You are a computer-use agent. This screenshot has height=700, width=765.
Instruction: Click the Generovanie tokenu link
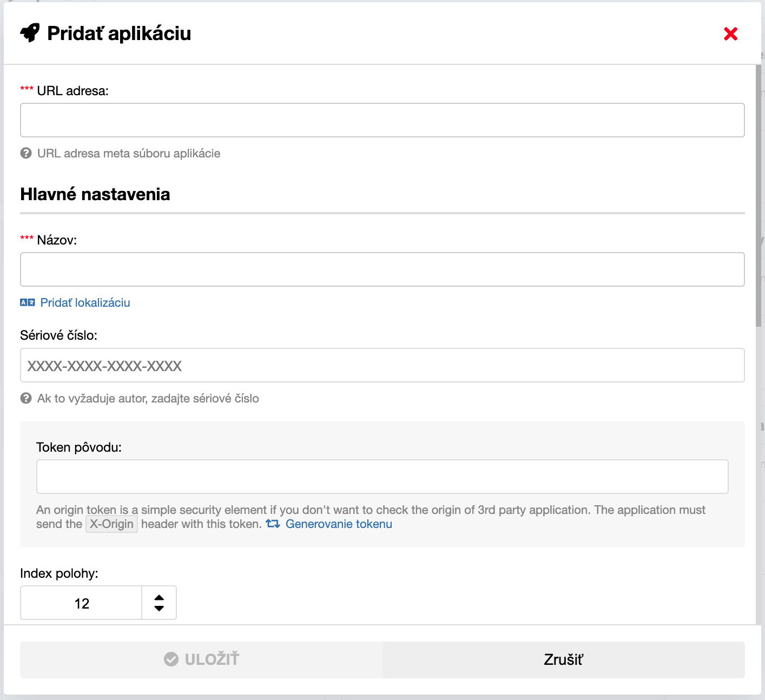tap(339, 524)
